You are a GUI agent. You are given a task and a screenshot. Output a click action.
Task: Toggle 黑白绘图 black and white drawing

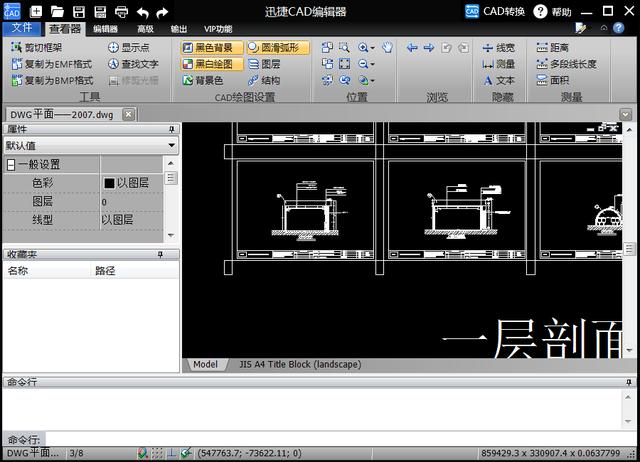212,64
